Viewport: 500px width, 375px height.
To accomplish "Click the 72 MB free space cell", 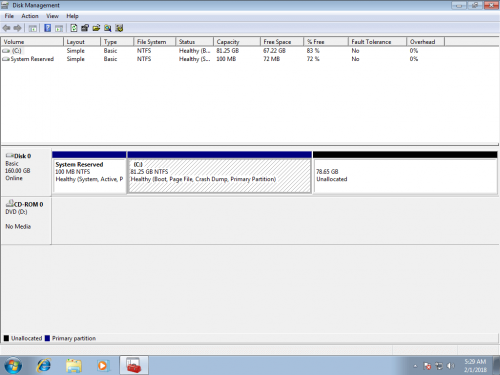I will point(272,59).
